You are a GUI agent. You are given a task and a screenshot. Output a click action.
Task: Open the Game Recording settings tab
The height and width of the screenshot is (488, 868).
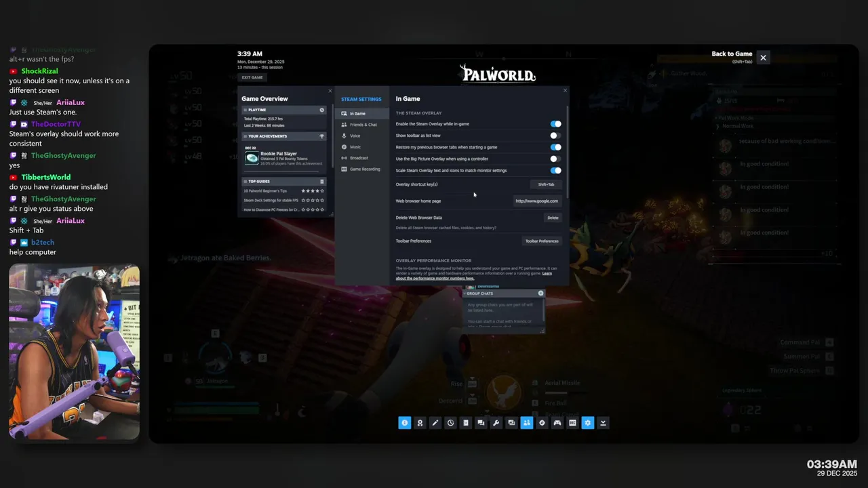(362, 169)
